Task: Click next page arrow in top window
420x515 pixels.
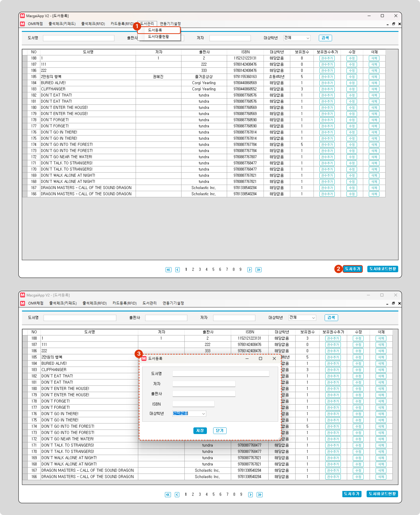Action: click(249, 270)
